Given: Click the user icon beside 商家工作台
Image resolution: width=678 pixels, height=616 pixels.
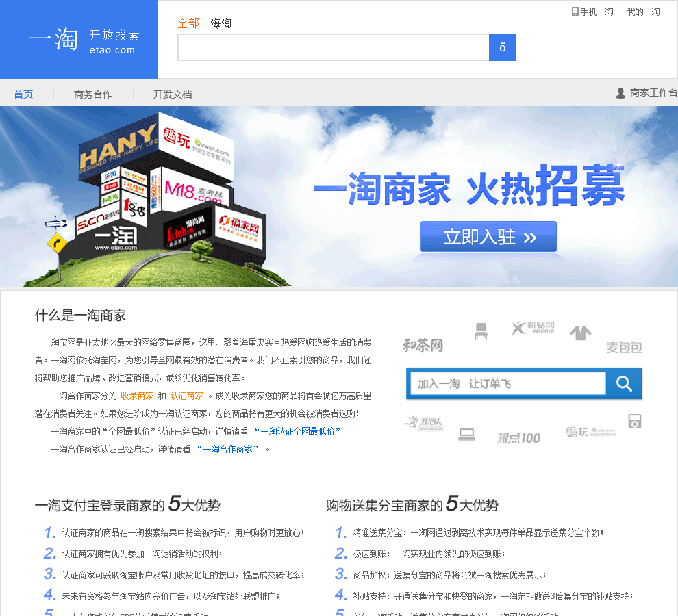Looking at the screenshot, I should (620, 93).
